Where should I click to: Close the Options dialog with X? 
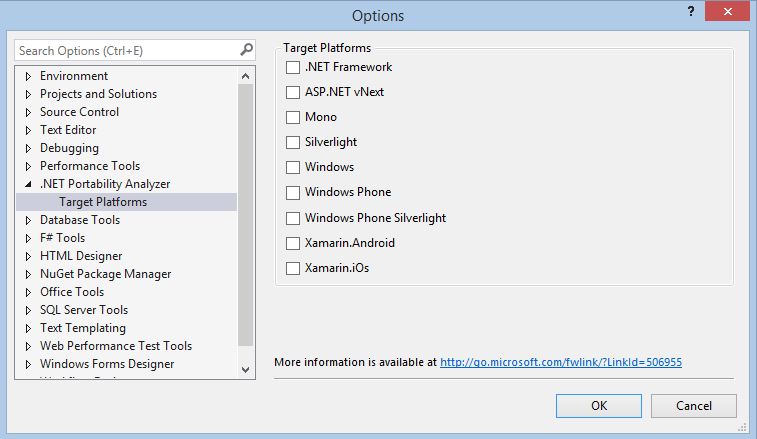[x=728, y=12]
